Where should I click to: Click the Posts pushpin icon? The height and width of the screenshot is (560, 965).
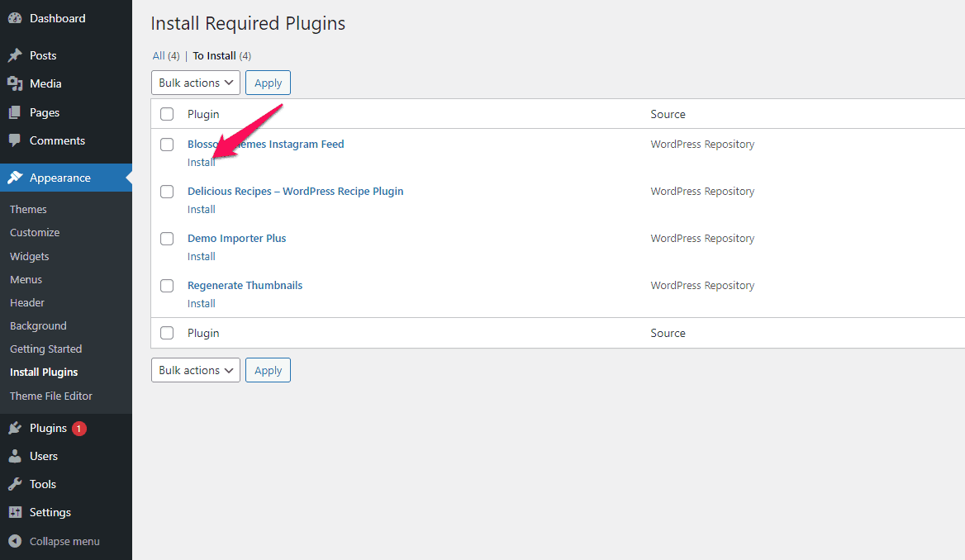[15, 55]
